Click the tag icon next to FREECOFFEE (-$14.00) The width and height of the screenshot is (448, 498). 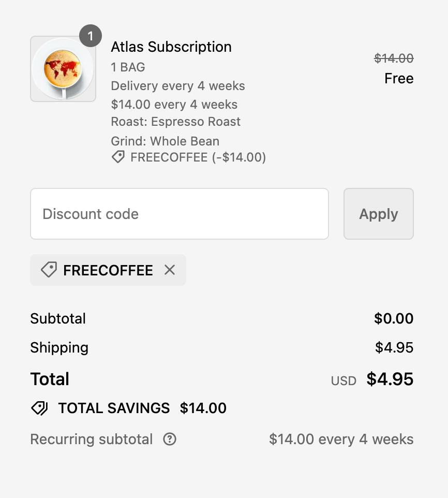[x=118, y=157]
